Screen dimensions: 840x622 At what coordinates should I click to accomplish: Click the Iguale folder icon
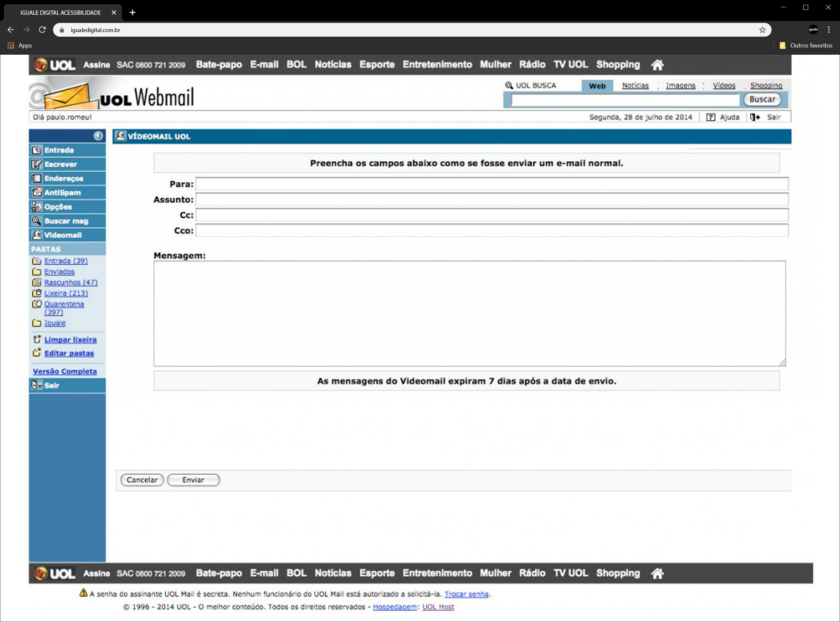pos(37,323)
